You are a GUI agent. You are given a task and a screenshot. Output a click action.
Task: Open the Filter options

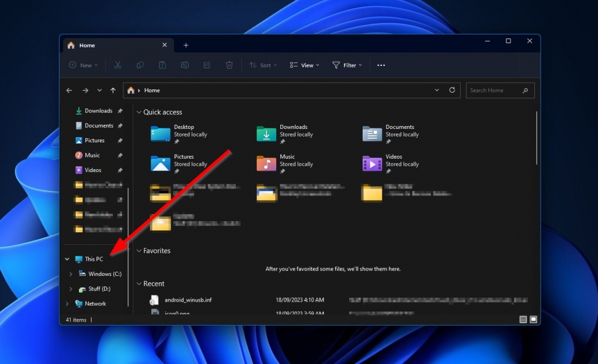click(347, 65)
